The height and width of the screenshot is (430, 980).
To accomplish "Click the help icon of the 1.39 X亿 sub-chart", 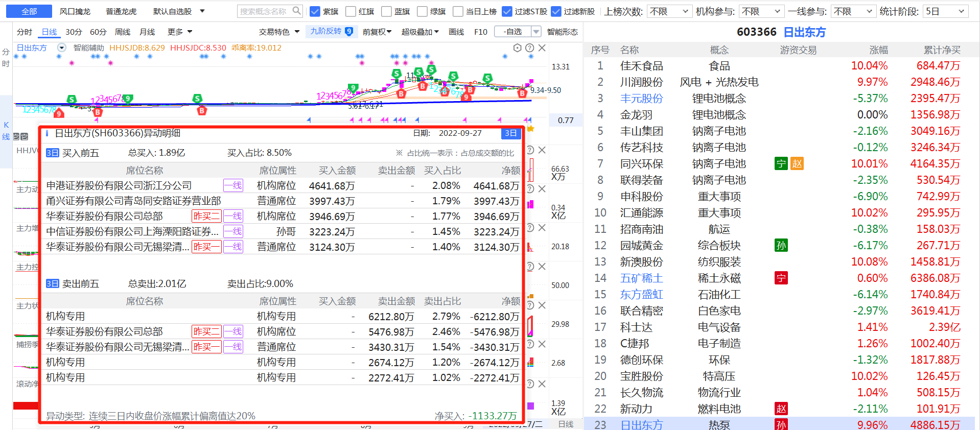I will click(x=530, y=384).
